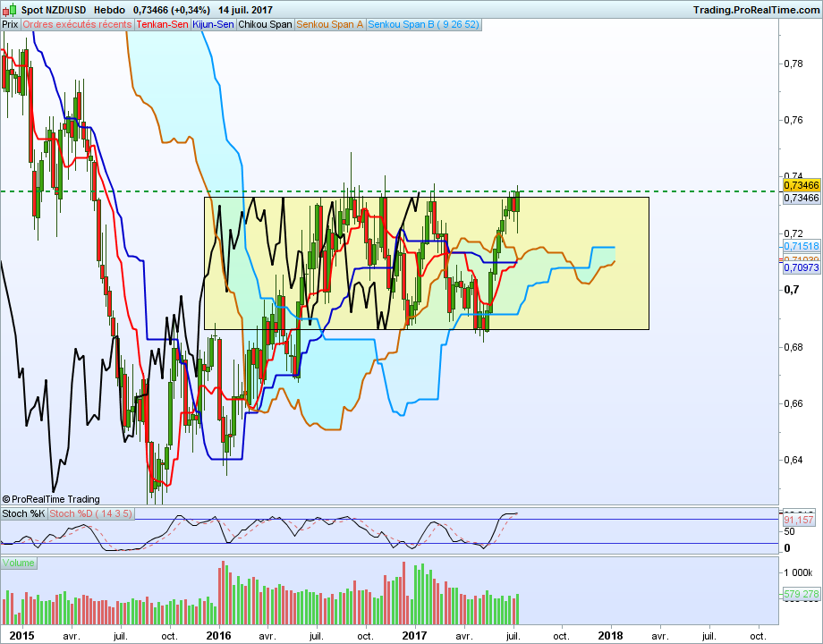The image size is (823, 644).
Task: Select the Senkou Span A label
Action: coord(329,25)
